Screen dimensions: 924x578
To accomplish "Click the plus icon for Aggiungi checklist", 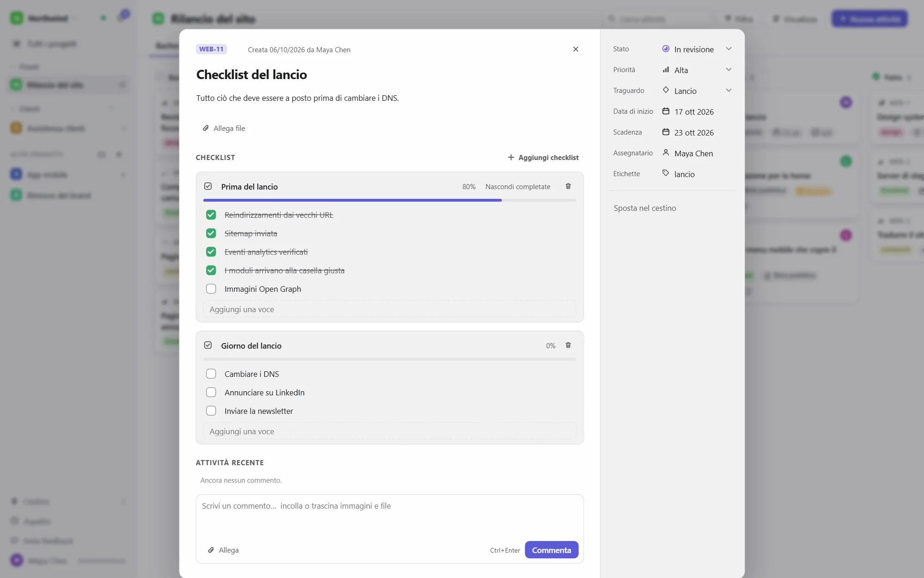I will pos(511,157).
